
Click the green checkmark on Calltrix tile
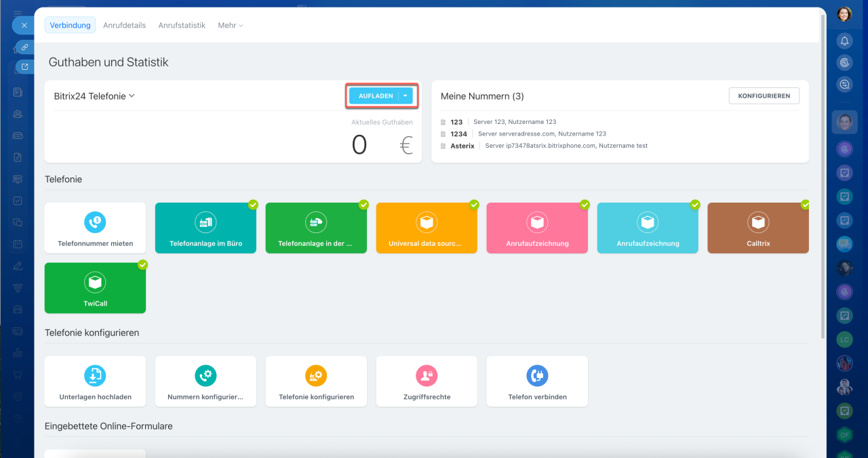(x=805, y=205)
